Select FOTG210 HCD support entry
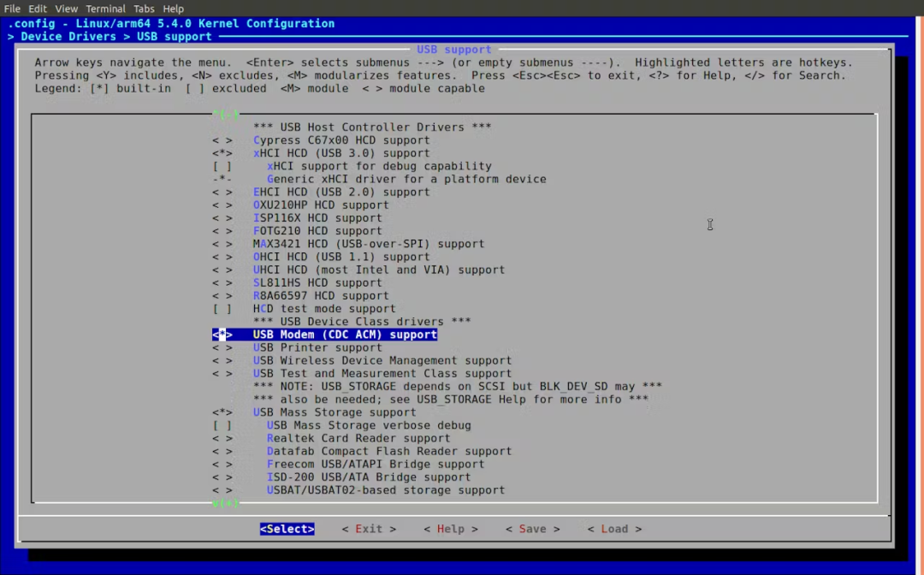The width and height of the screenshot is (924, 575). pos(317,231)
